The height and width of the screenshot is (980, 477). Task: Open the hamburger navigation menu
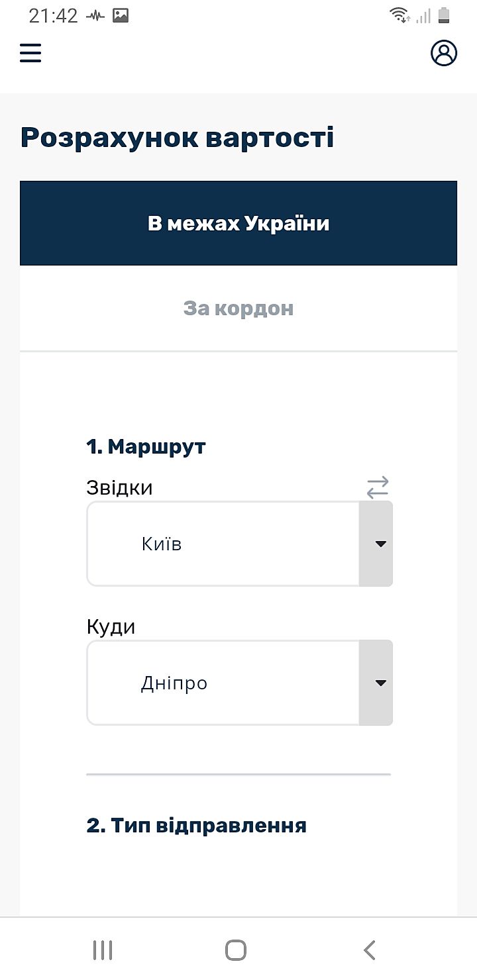point(30,53)
